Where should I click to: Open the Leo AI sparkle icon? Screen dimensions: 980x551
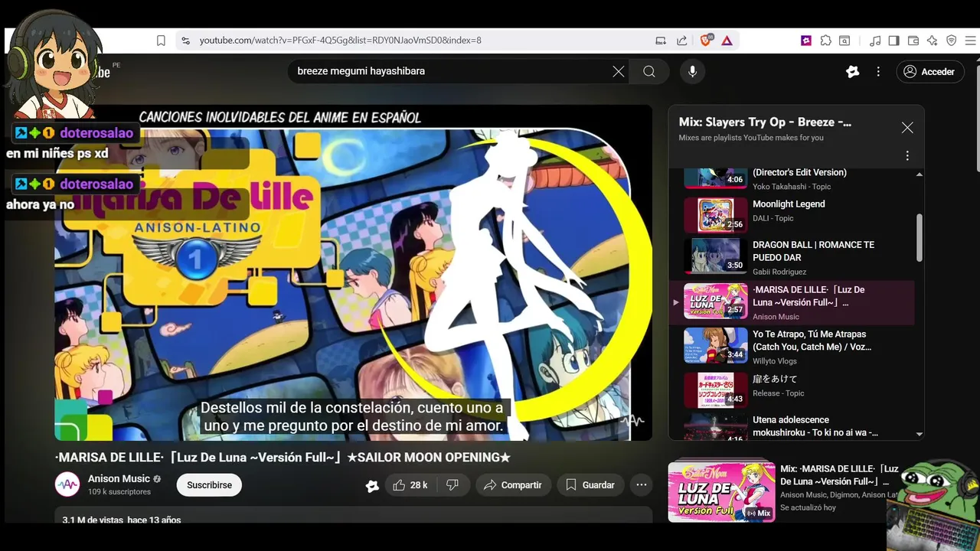pos(933,41)
